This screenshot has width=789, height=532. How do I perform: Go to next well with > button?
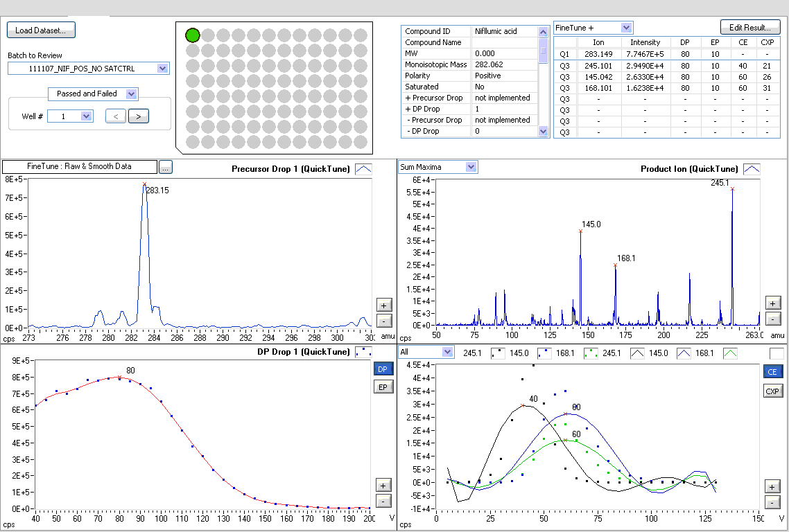tap(139, 116)
